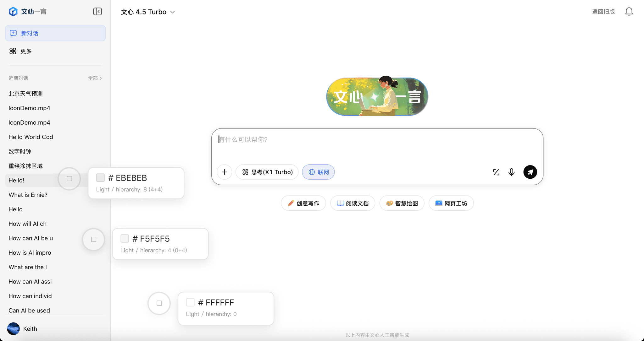Select the What is Ernie? conversation
The width and height of the screenshot is (644, 341).
click(28, 195)
